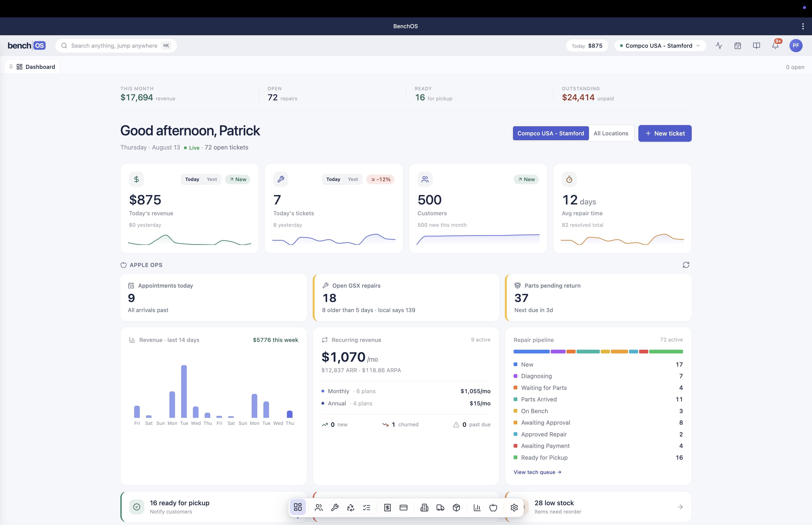Open the notifications bell with the 9+ badge

tap(775, 46)
